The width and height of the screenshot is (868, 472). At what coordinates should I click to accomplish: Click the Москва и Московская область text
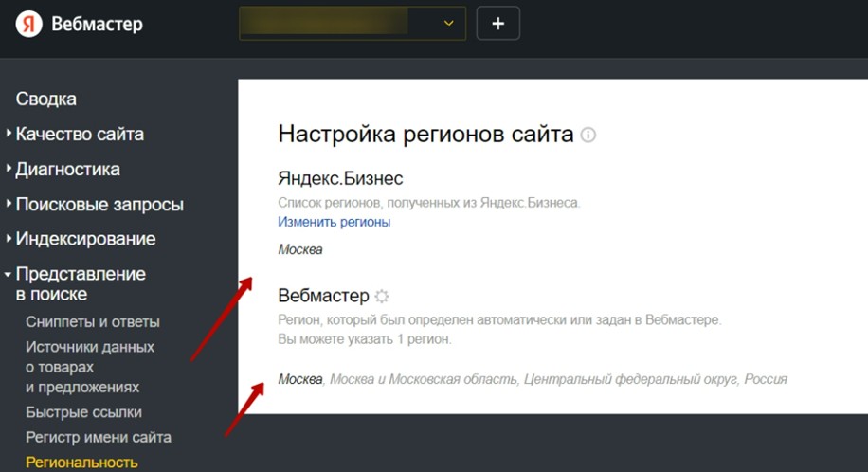[x=424, y=379]
